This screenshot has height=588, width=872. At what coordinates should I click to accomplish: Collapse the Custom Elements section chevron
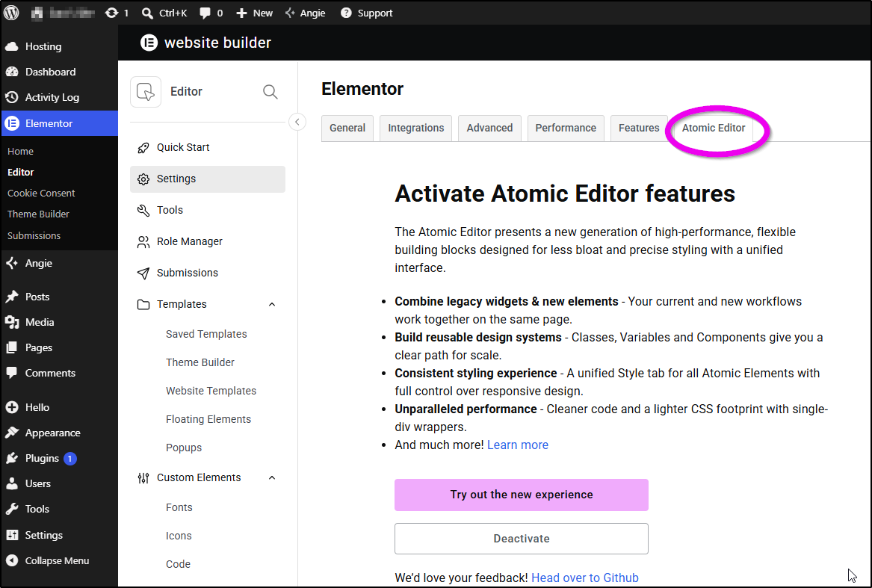coord(272,478)
